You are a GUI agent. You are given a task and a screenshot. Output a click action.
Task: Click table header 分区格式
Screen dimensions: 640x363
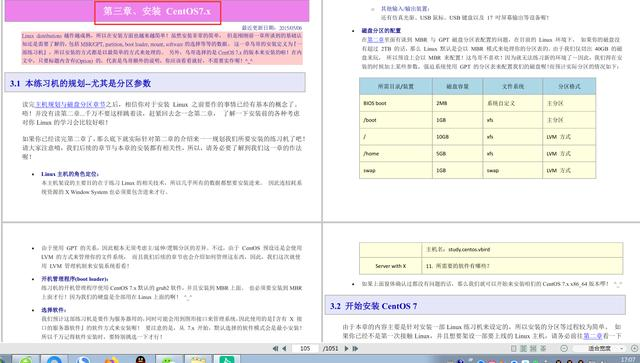[569, 87]
